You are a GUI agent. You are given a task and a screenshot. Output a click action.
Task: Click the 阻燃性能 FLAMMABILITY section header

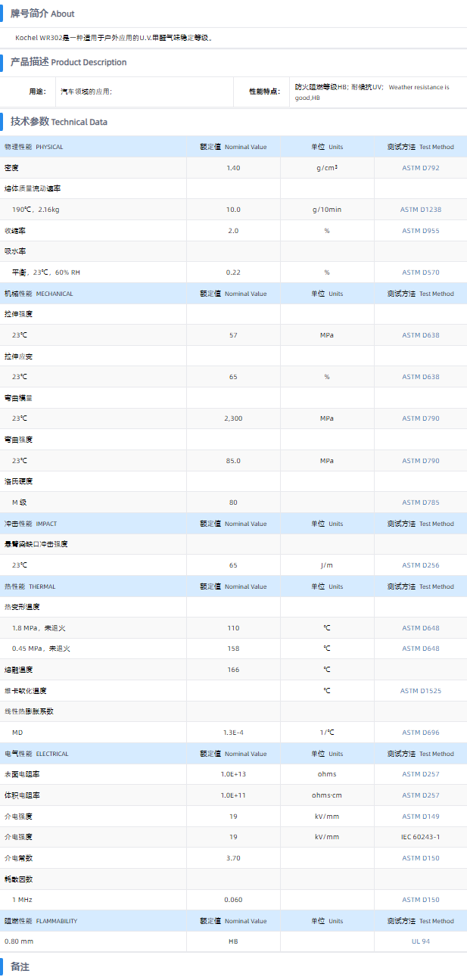(x=41, y=921)
